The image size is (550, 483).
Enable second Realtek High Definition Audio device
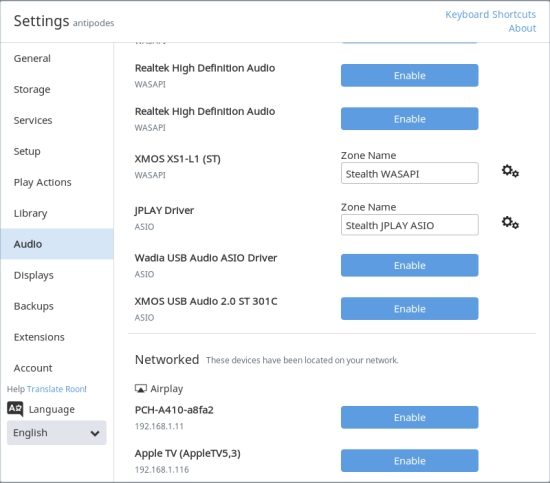(409, 119)
